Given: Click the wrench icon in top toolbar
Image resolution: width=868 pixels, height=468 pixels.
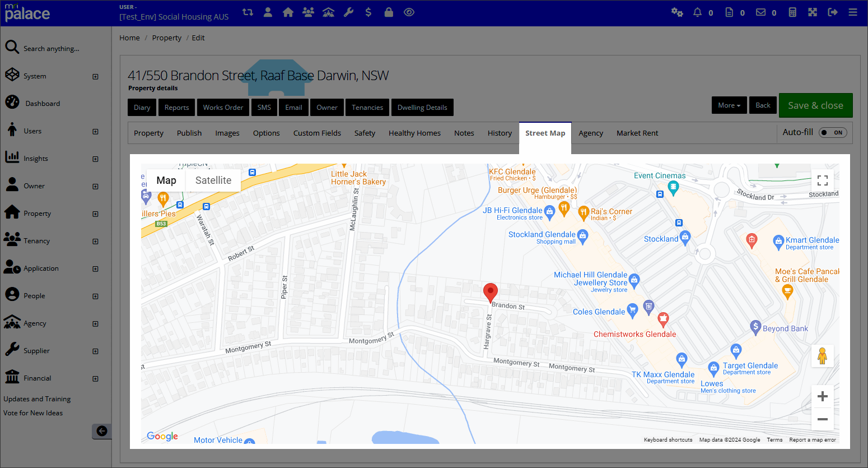Looking at the screenshot, I should click(x=348, y=12).
